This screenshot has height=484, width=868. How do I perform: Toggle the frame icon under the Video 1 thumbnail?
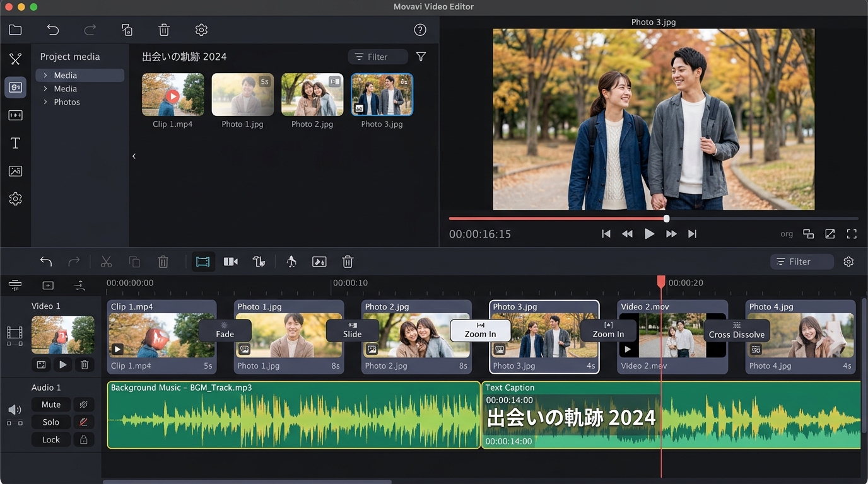41,364
